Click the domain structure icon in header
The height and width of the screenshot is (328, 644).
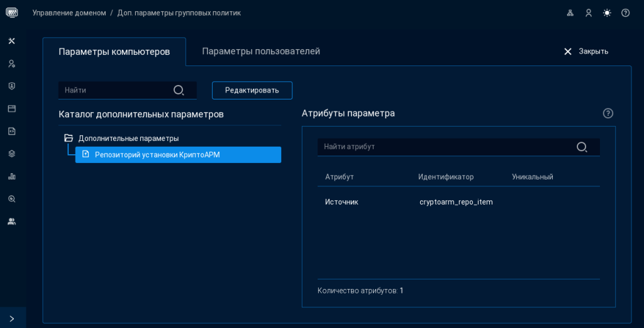570,13
